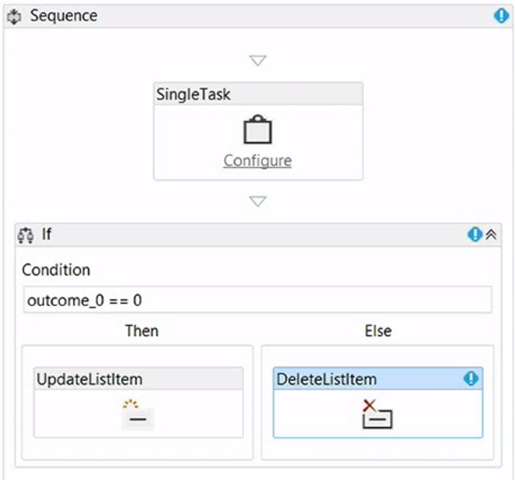Select the Sequence title bar
This screenshot has width=515, height=480.
point(258,16)
